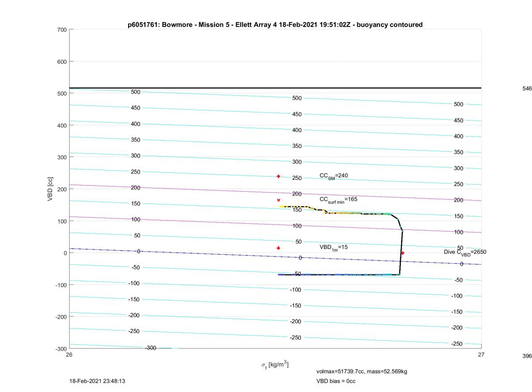Click the y-axis label "VBD [cc]"

click(x=50, y=189)
